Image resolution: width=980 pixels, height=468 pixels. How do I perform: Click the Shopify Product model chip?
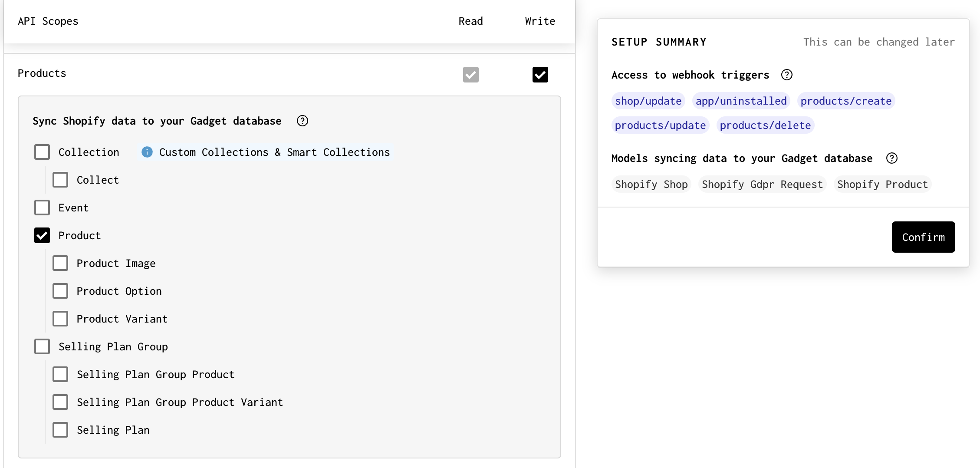click(882, 184)
